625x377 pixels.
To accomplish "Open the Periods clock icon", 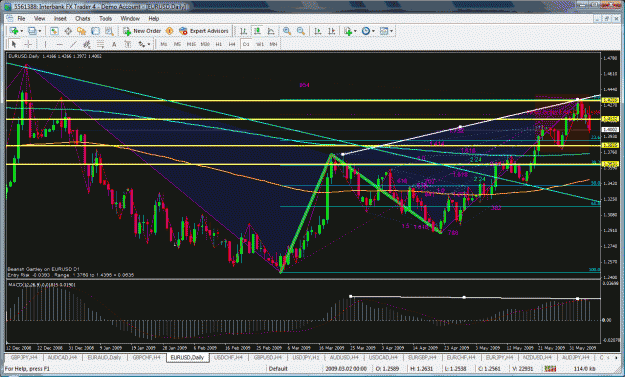I will (x=366, y=31).
